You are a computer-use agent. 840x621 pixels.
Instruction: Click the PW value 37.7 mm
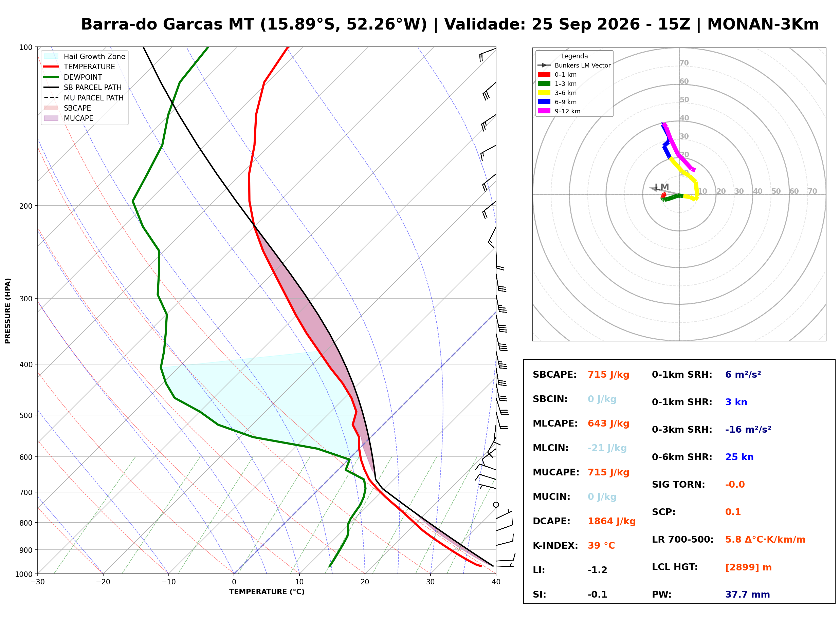748,595
